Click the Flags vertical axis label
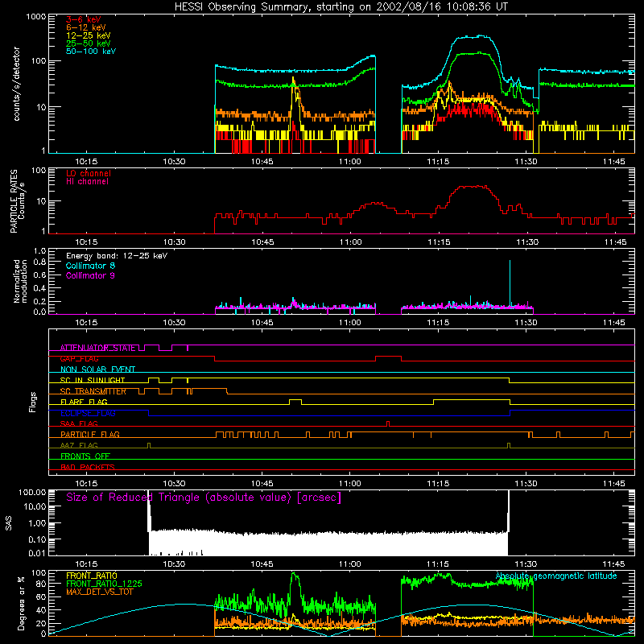The height and width of the screenshot is (644, 644). (32, 402)
